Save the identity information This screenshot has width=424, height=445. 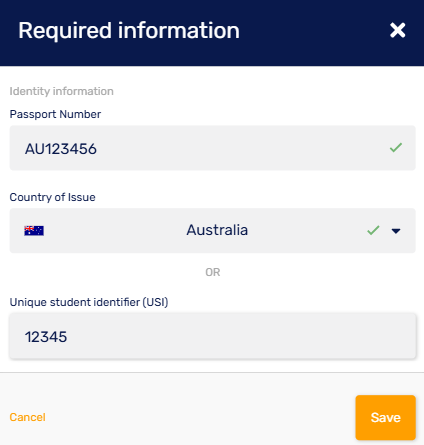point(386,417)
